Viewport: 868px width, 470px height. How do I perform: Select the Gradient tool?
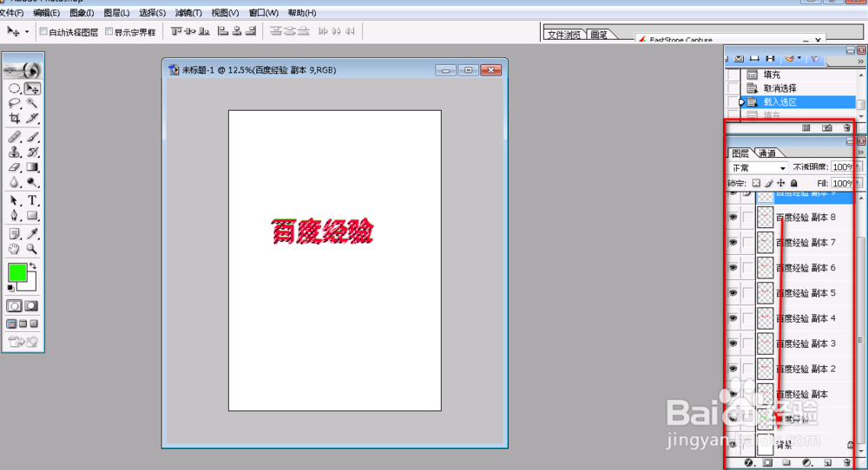(x=32, y=167)
